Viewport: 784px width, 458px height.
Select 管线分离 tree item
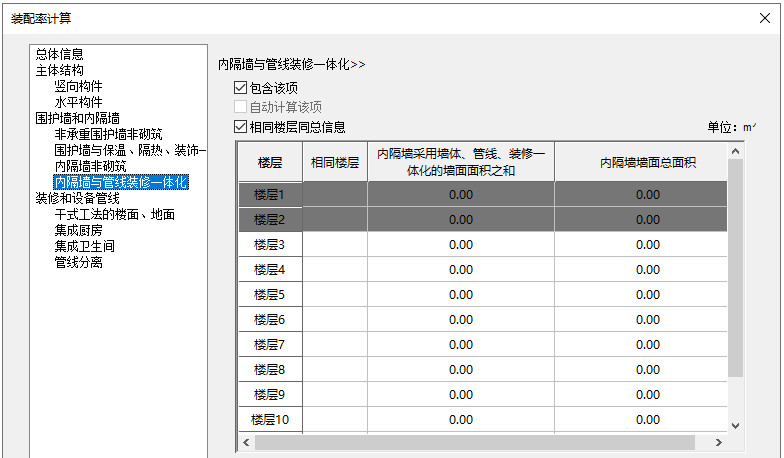[x=78, y=263]
